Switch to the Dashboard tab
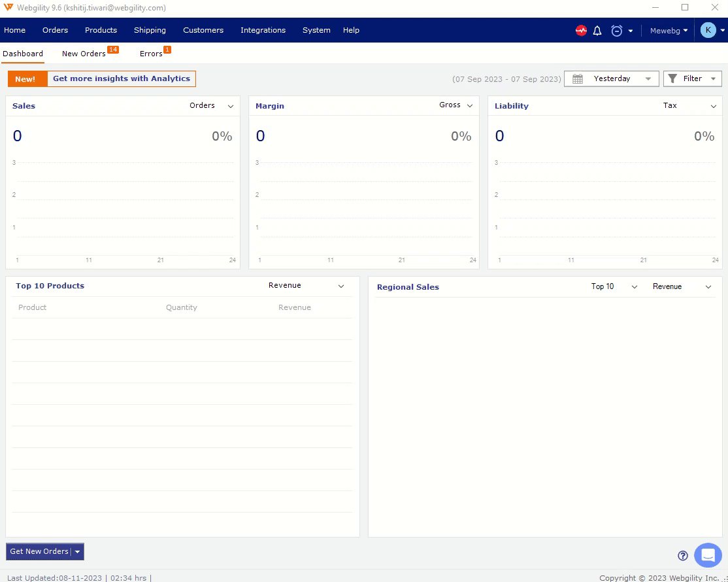The image size is (728, 582). coord(23,54)
